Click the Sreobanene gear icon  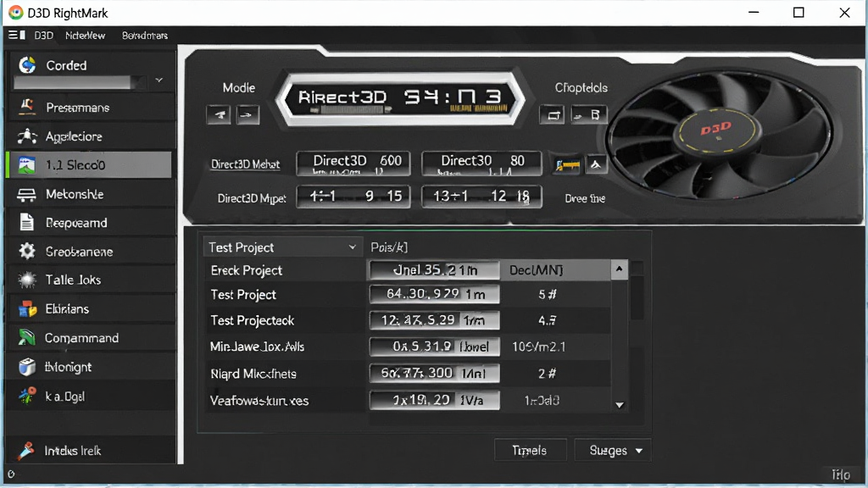pyautogui.click(x=26, y=251)
